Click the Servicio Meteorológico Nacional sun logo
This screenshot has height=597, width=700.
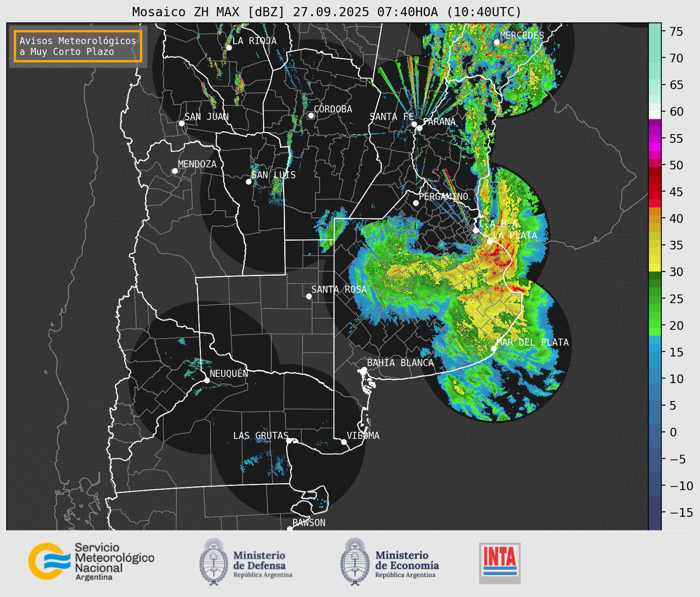pos(49,561)
